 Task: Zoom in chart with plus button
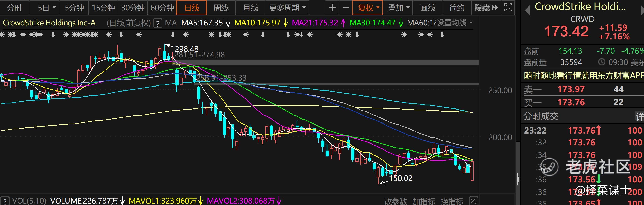(332, 8)
